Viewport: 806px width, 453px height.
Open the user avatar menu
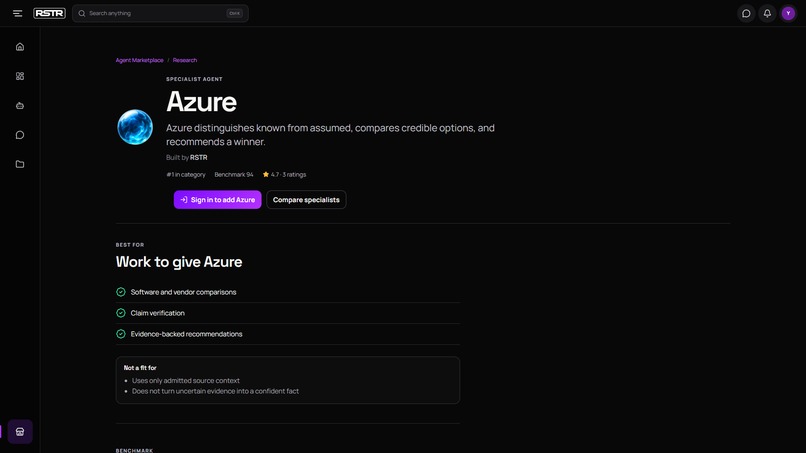tap(788, 13)
